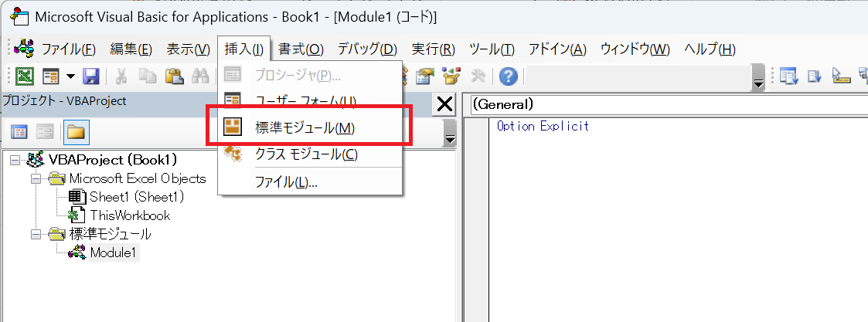Collapse the VBAProject (Book1) tree node
868x322 pixels.
click(x=15, y=161)
